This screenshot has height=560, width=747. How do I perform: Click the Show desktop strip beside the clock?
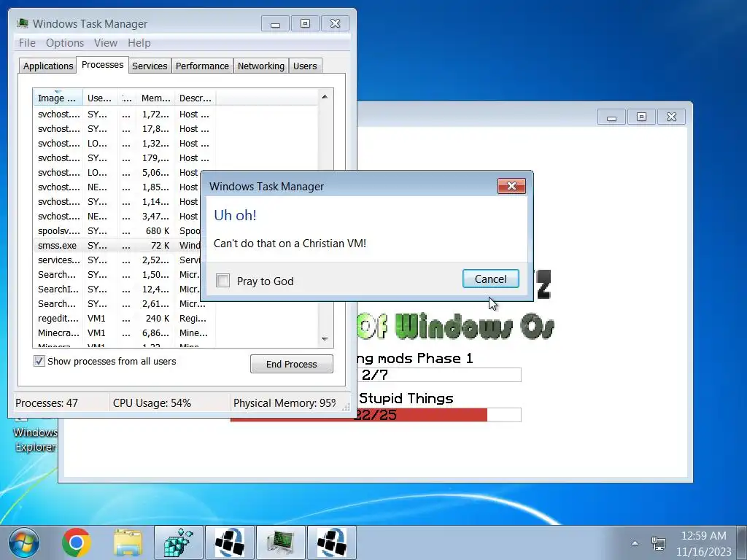point(741,542)
